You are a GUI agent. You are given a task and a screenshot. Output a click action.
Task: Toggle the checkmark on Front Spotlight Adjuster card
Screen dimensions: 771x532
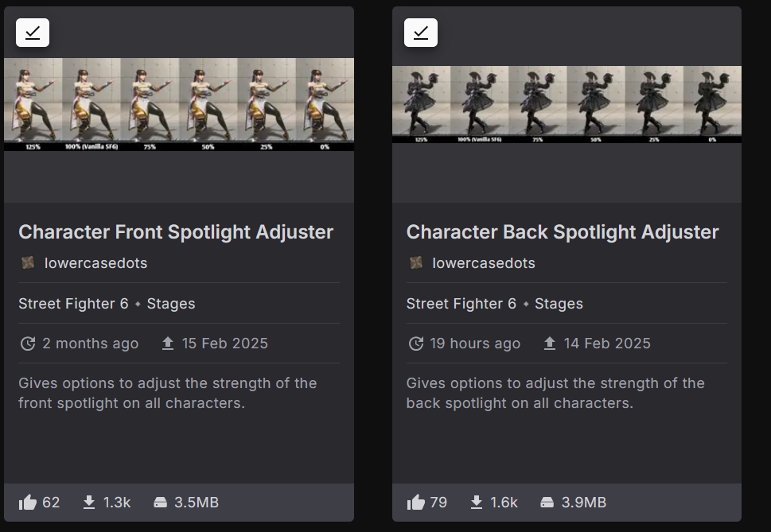coord(33,33)
